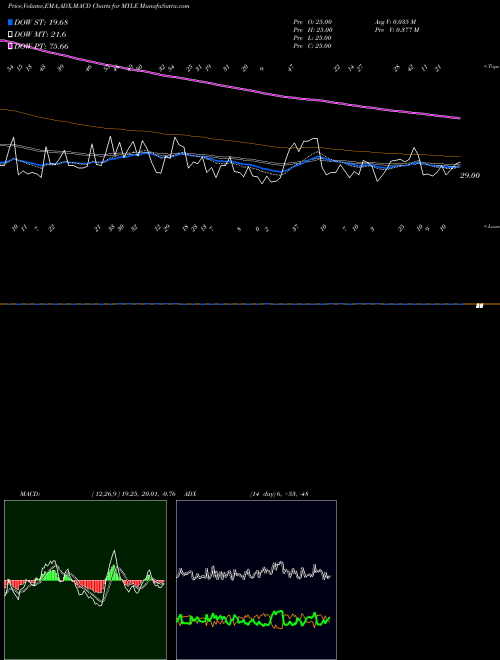Click the 'Pre C: 25.00' close value
This screenshot has width=500, height=660.
pyautogui.click(x=313, y=46)
